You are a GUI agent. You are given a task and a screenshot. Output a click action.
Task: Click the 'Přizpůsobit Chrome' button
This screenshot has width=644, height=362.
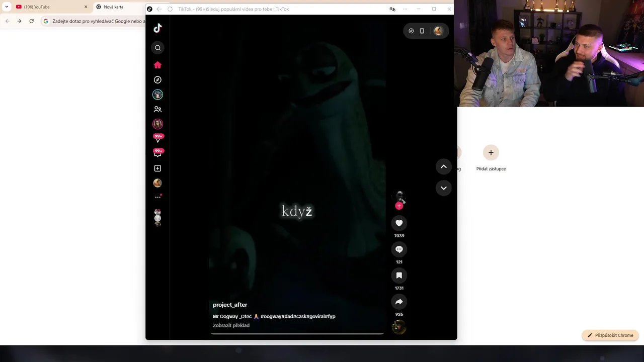[x=610, y=335]
